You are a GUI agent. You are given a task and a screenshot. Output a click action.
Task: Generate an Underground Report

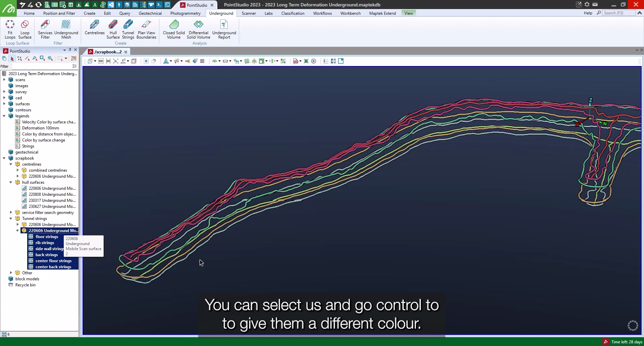(224, 29)
